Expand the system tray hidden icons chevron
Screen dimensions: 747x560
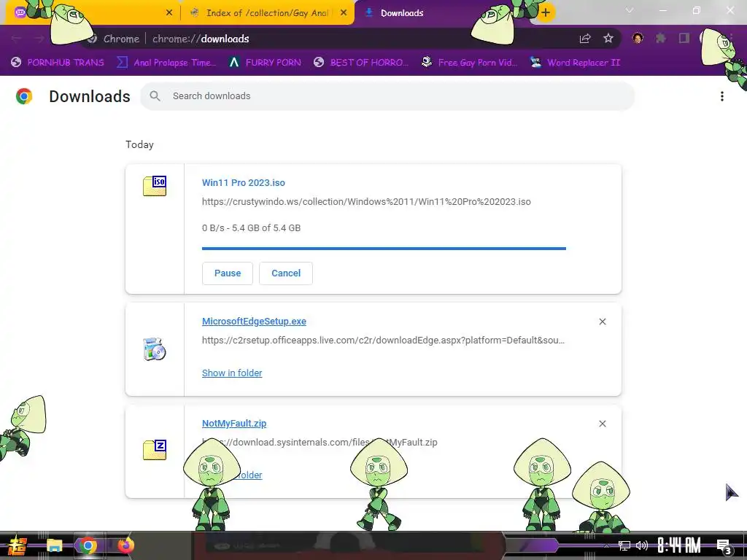point(606,545)
